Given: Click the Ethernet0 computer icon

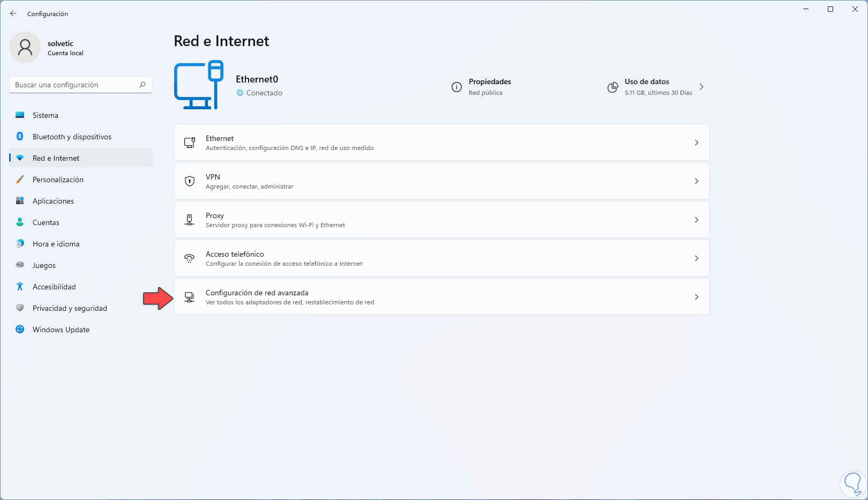Looking at the screenshot, I should tap(199, 85).
